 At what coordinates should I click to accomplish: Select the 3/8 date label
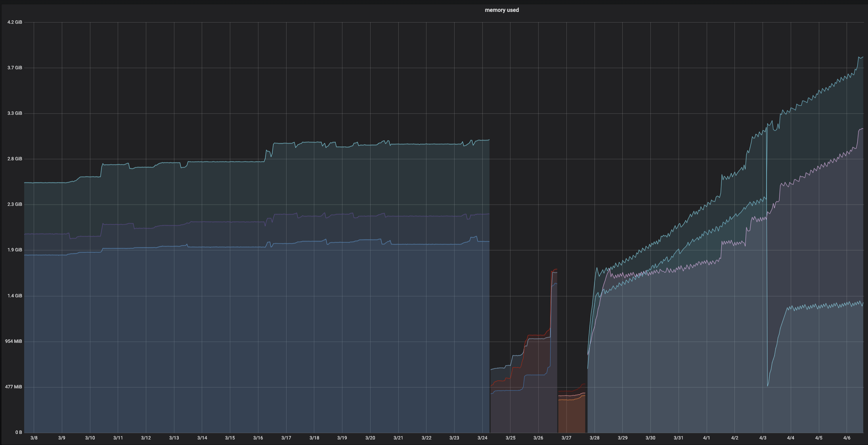pos(34,438)
